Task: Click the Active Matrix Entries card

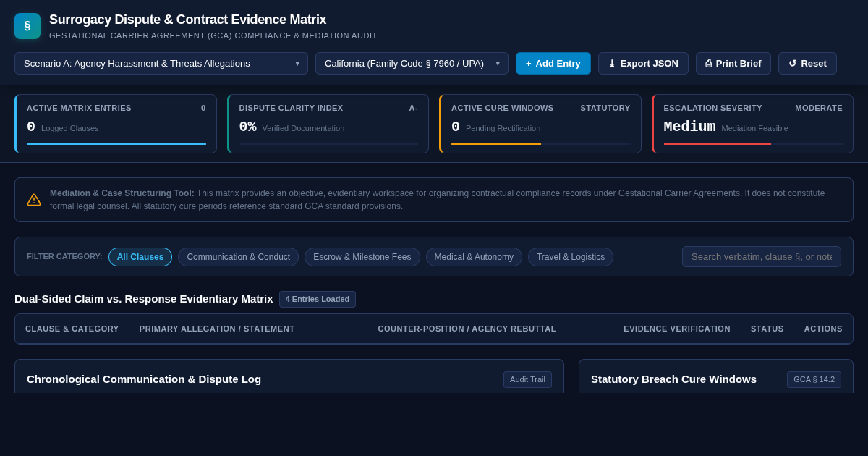Action: pyautogui.click(x=116, y=124)
